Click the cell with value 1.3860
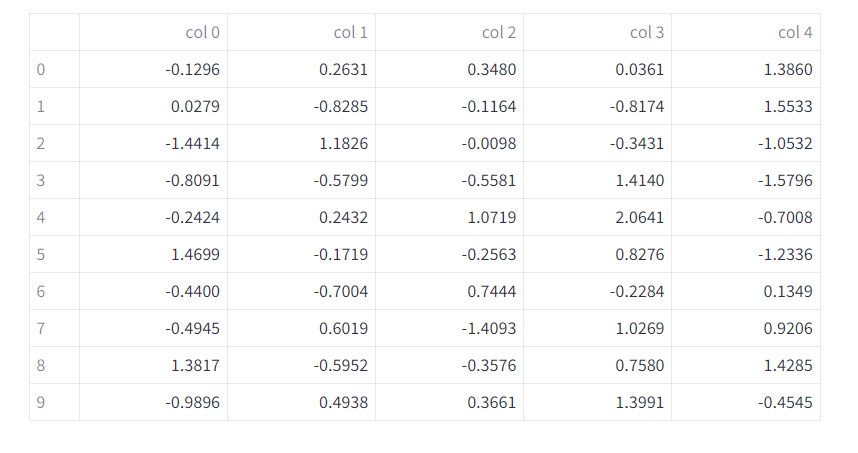858x453 pixels. 746,69
